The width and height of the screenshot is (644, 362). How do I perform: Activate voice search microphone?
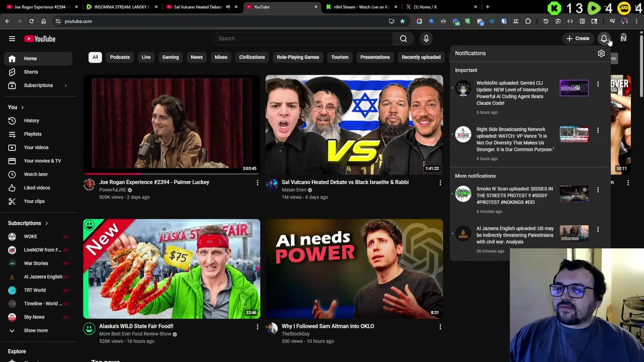click(426, 39)
